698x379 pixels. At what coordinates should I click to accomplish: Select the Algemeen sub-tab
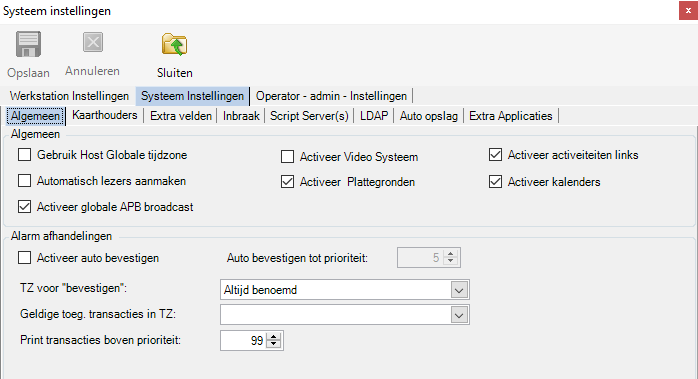tap(36, 116)
